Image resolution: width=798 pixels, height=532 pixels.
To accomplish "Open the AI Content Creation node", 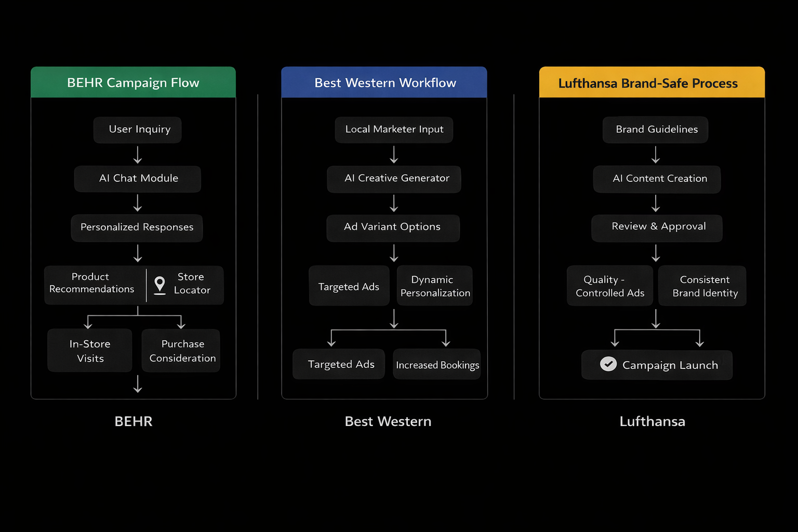I will (657, 179).
